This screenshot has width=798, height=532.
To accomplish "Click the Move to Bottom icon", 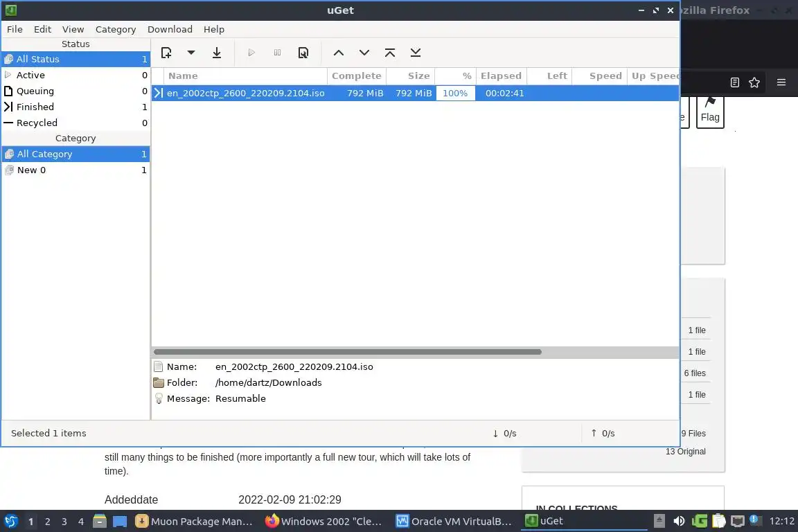I will point(416,53).
